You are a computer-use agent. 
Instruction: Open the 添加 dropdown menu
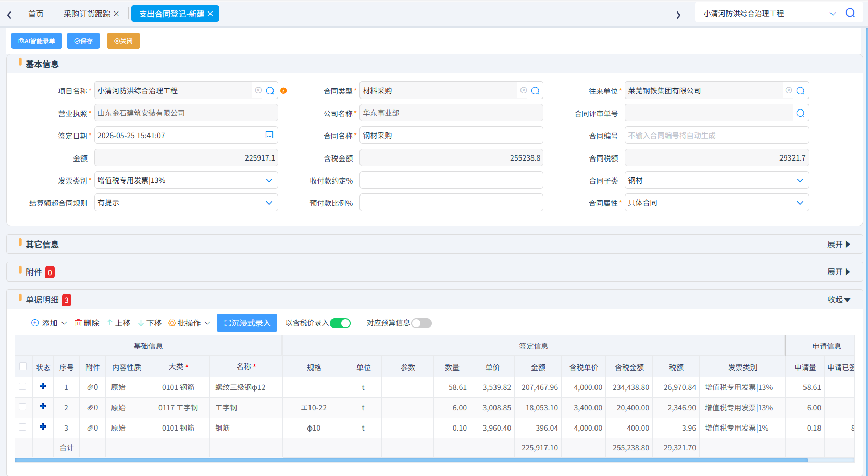[49, 323]
